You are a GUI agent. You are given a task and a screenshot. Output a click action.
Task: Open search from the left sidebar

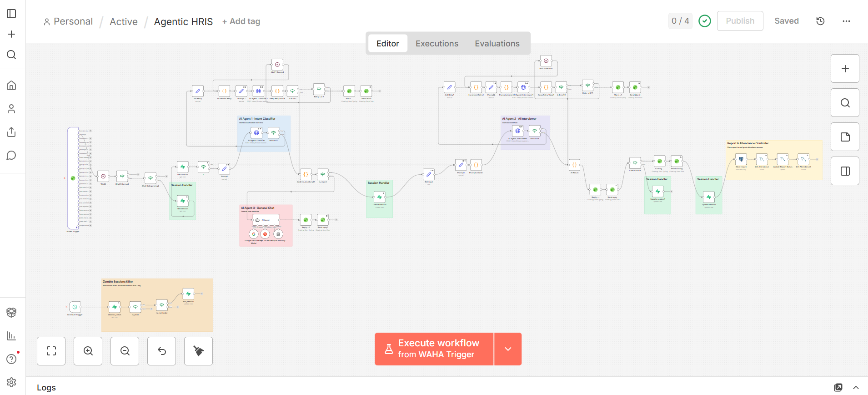12,55
